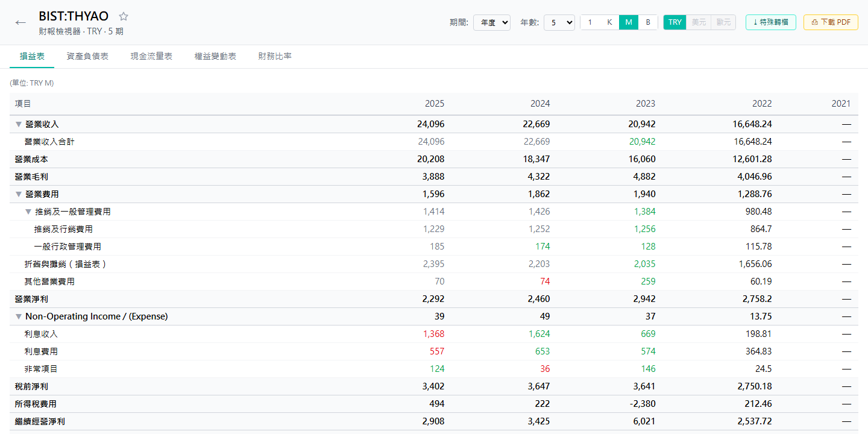Image resolution: width=868 pixels, height=434 pixels.
Task: Set the unit scale to K
Action: pyautogui.click(x=609, y=22)
